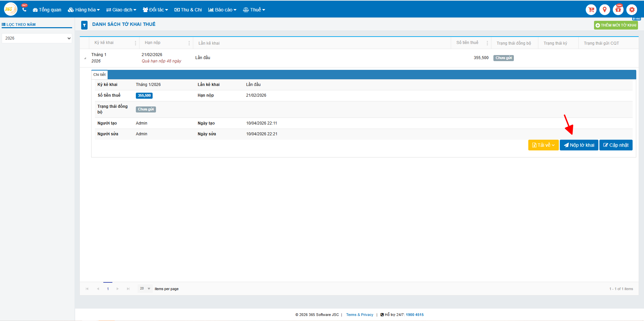This screenshot has width=644, height=321.
Task: Click the 365 logo icon
Action: (x=10, y=9)
